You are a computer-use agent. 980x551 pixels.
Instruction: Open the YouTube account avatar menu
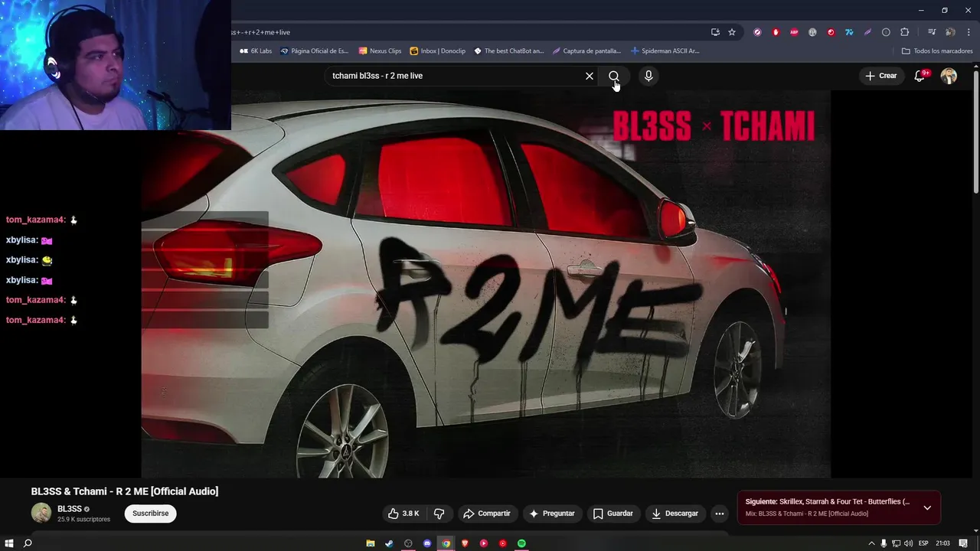(x=949, y=76)
